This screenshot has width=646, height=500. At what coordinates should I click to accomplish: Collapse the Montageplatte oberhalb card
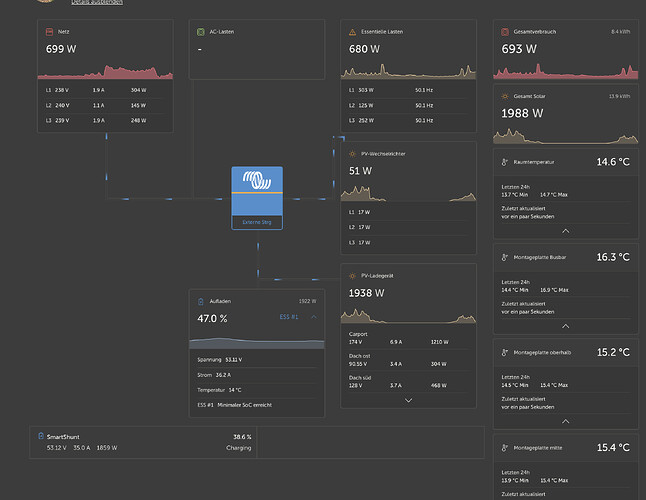565,420
